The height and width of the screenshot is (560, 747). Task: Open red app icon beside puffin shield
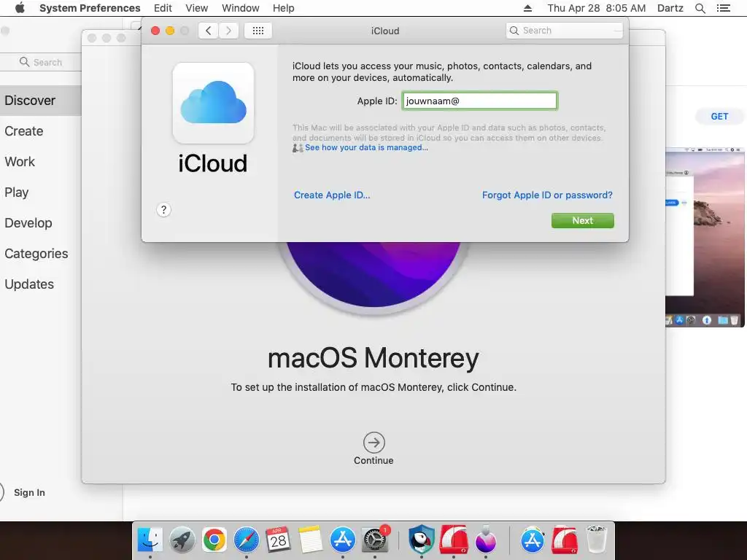pyautogui.click(x=454, y=540)
